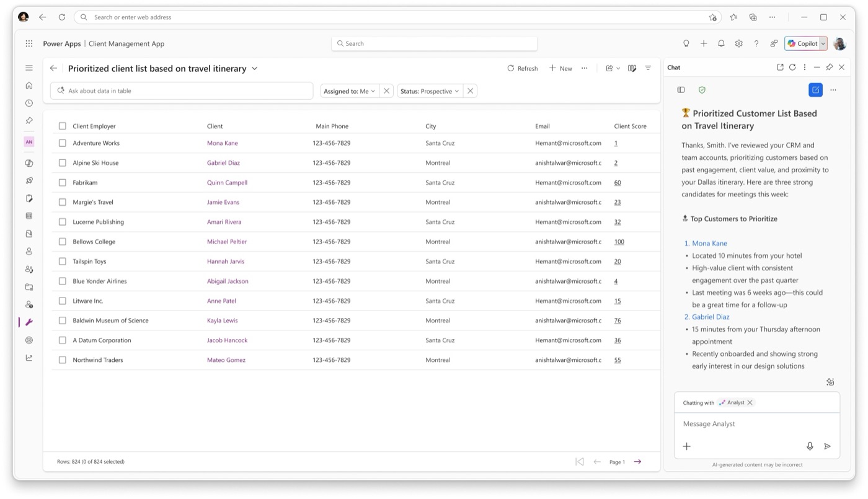Toggle the hamburger navigation menu
868x499 pixels.
tap(29, 68)
